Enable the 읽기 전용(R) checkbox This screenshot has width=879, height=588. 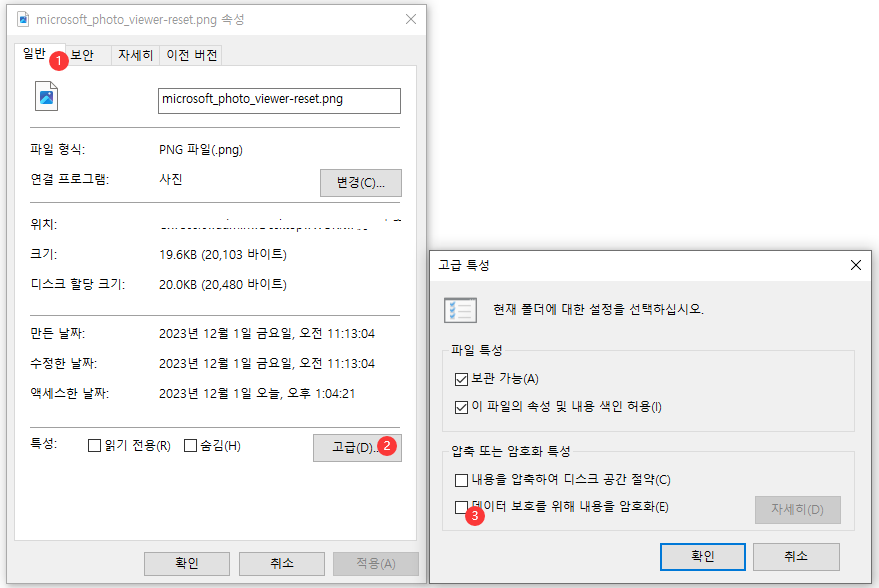[95, 446]
